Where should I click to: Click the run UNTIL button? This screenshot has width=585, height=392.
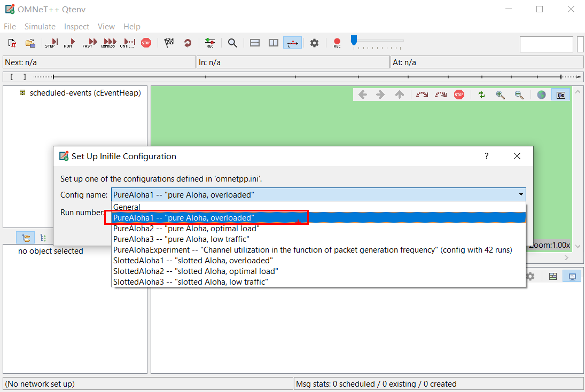pyautogui.click(x=128, y=43)
